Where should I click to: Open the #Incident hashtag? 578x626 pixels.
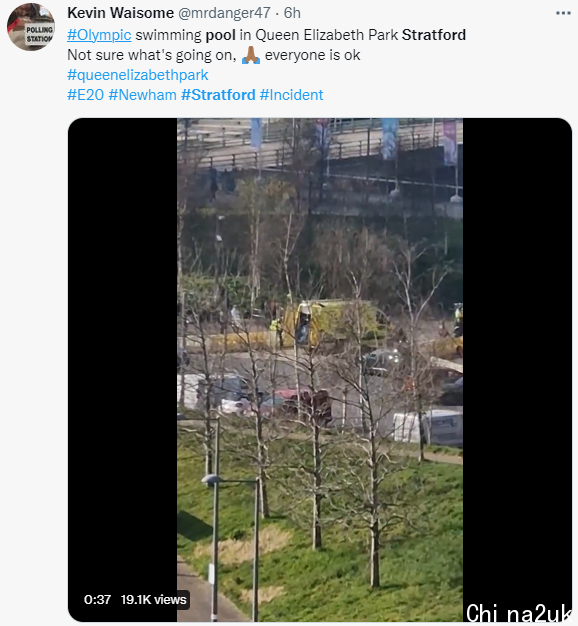[291, 95]
